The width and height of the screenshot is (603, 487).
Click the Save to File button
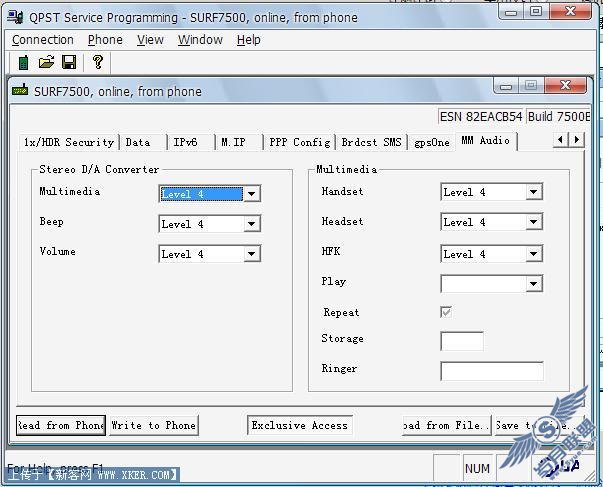pyautogui.click(x=538, y=425)
